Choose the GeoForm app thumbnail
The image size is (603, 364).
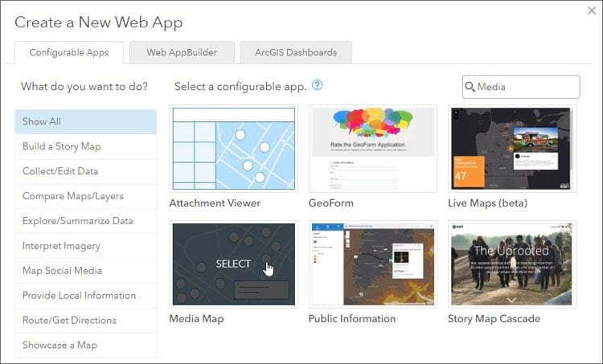pyautogui.click(x=373, y=148)
